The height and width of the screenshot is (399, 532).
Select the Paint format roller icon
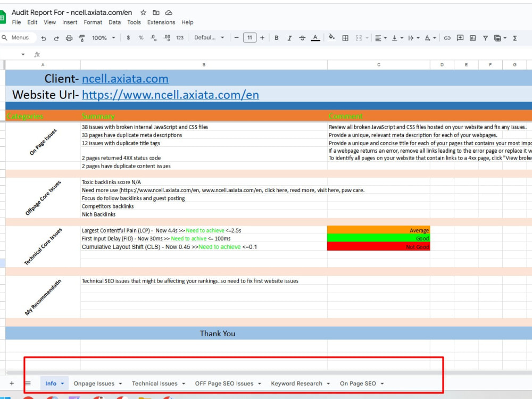click(82, 38)
